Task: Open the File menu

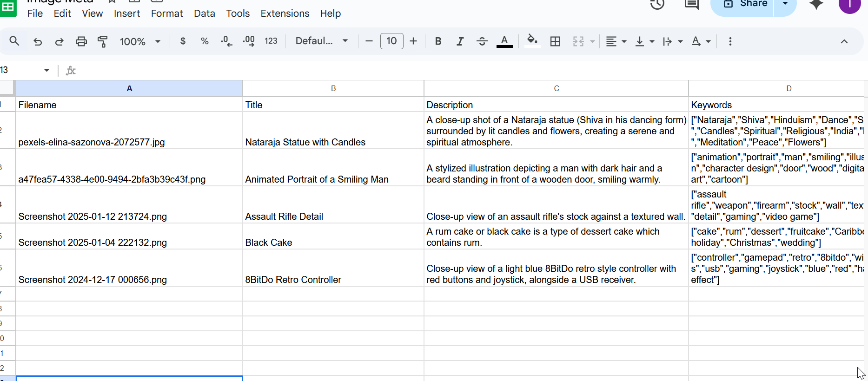Action: coord(35,13)
